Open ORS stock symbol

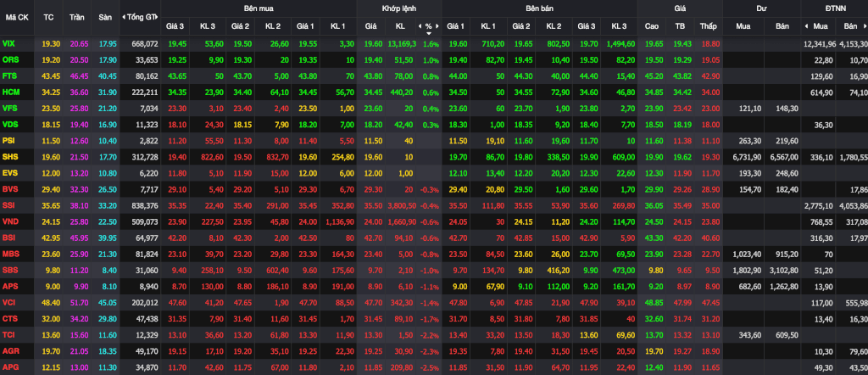tap(10, 59)
